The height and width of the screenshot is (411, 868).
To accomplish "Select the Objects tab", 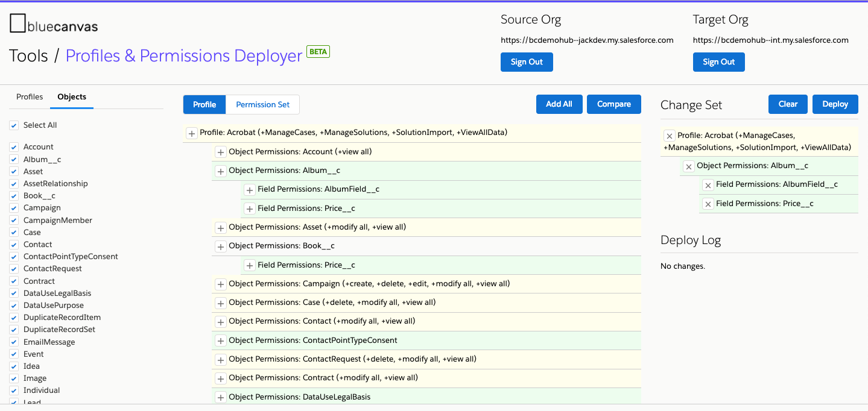I will 72,97.
